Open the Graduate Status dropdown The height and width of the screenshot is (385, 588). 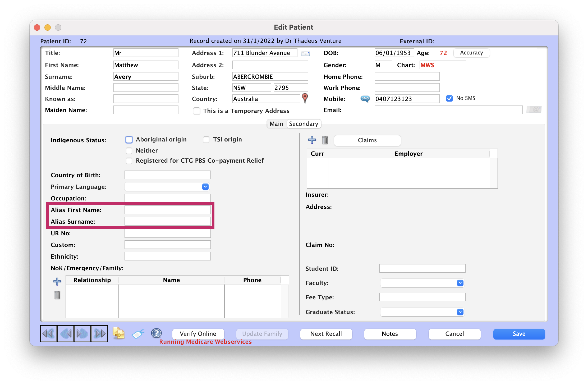click(460, 312)
